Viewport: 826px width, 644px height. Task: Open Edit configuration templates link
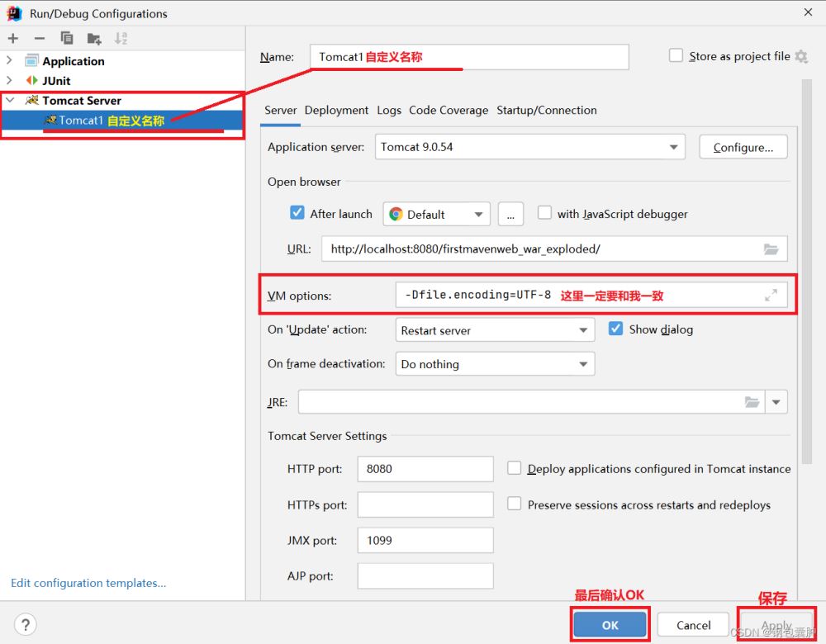[x=88, y=583]
